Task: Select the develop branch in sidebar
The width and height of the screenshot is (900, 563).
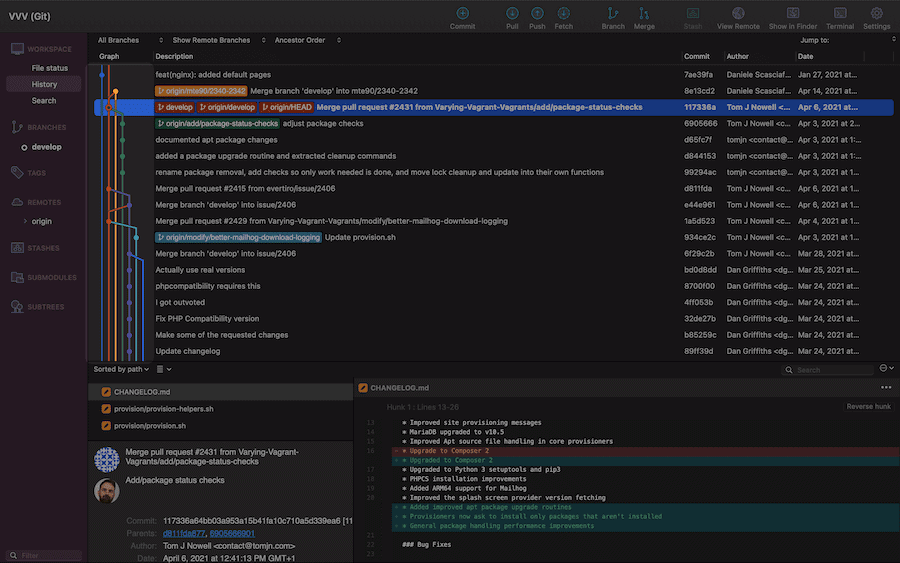Action: (46, 147)
